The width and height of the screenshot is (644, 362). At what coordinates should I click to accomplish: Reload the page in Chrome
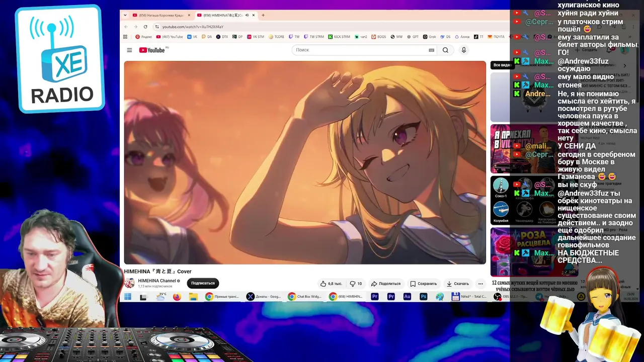145,27
